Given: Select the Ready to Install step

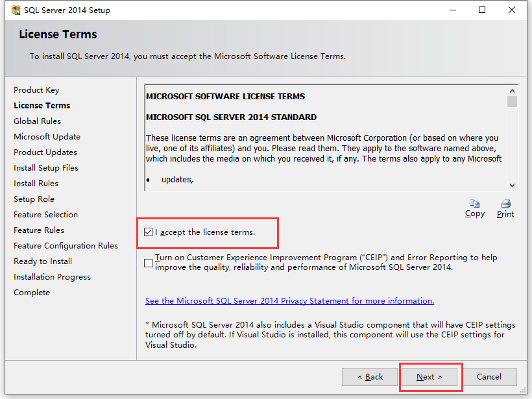Looking at the screenshot, I should [42, 261].
